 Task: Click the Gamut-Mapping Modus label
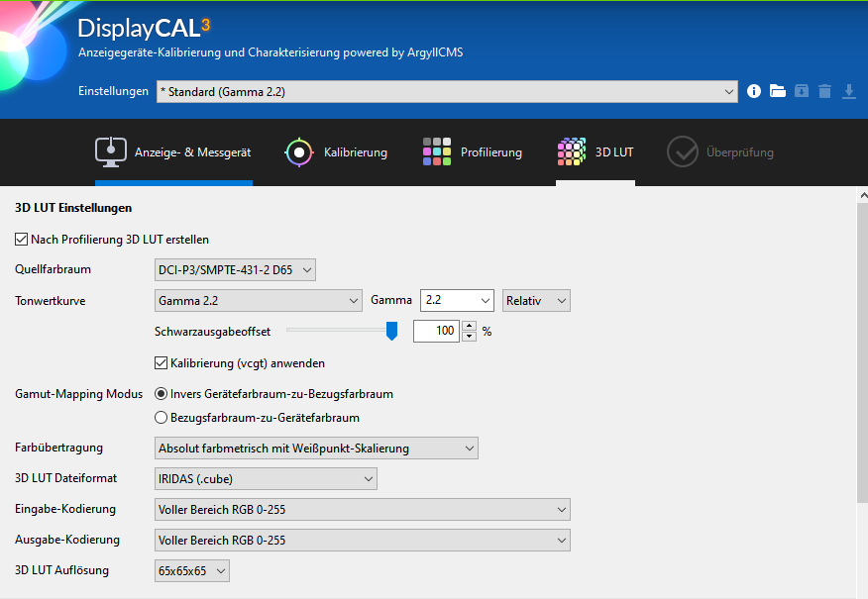[x=78, y=394]
